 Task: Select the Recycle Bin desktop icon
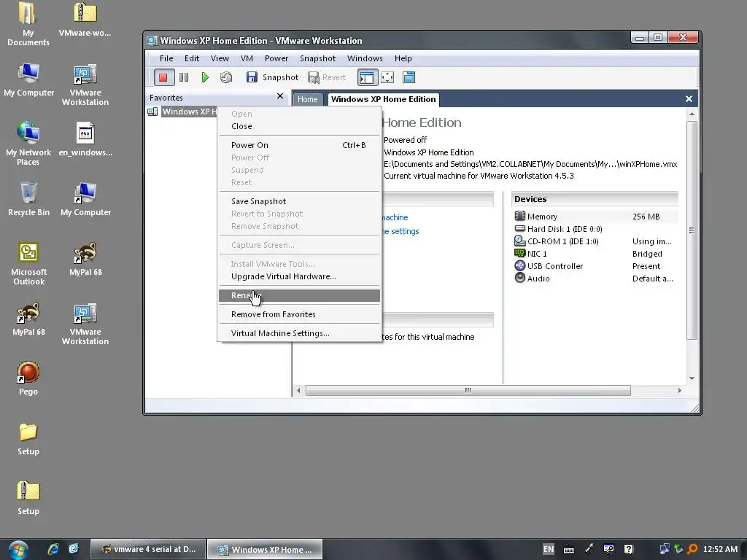[x=28, y=199]
